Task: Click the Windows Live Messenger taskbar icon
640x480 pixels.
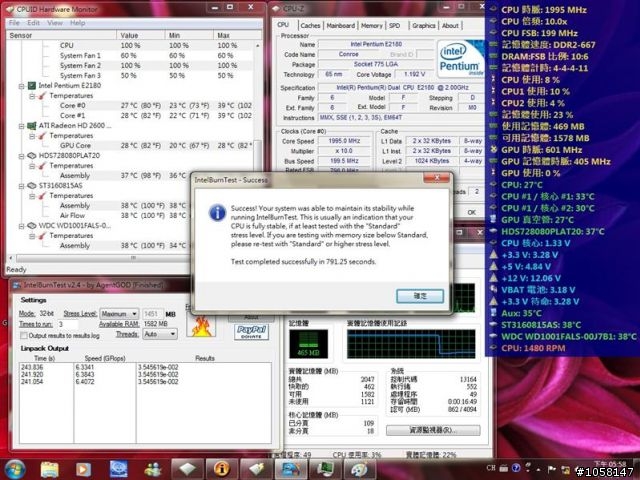Action: (153, 469)
